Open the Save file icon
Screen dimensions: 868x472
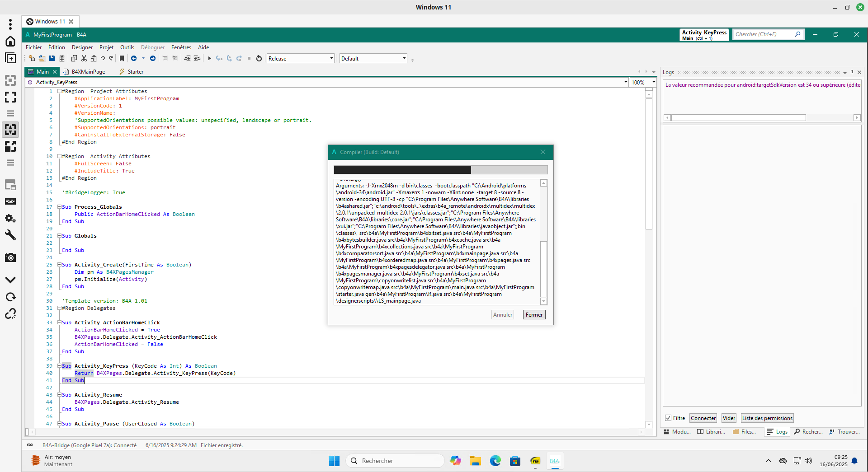tap(52, 58)
